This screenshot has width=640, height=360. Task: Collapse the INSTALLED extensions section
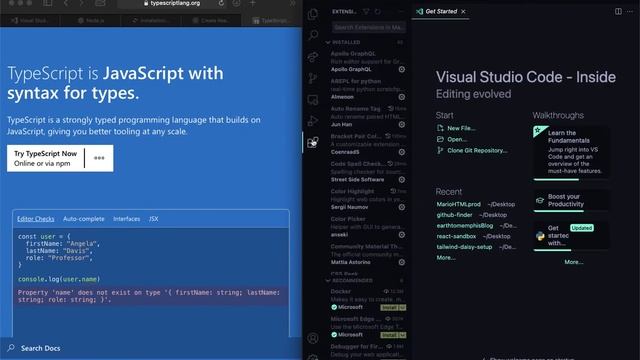[x=328, y=42]
